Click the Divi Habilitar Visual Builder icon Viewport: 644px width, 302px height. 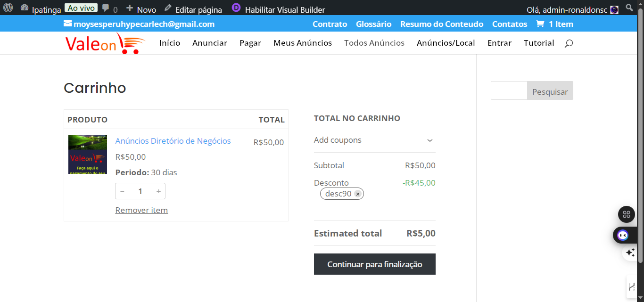pyautogui.click(x=236, y=8)
